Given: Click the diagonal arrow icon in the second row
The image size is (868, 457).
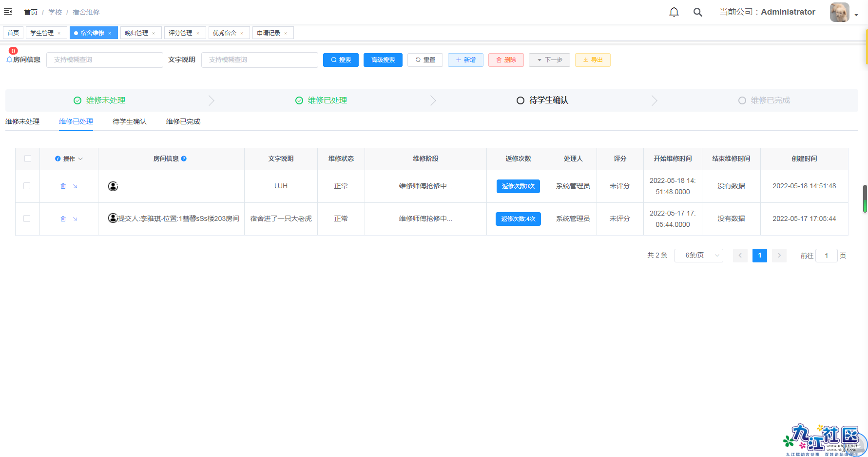Looking at the screenshot, I should [76, 219].
